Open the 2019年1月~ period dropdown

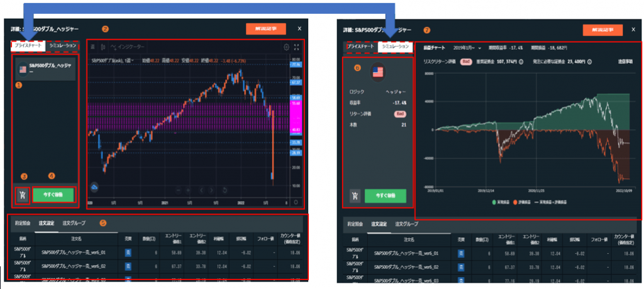pyautogui.click(x=467, y=48)
